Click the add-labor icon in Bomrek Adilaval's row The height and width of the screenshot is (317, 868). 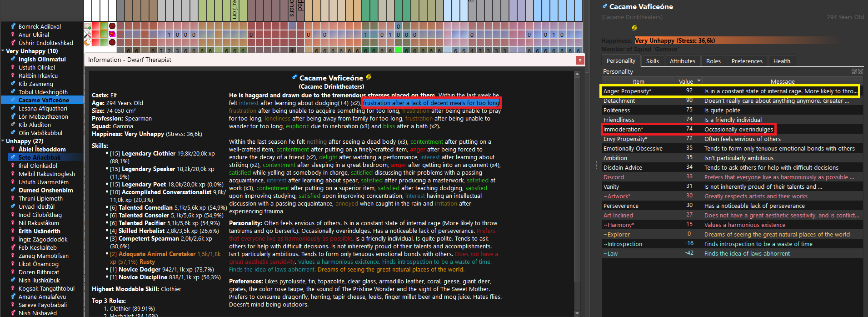tap(88, 26)
